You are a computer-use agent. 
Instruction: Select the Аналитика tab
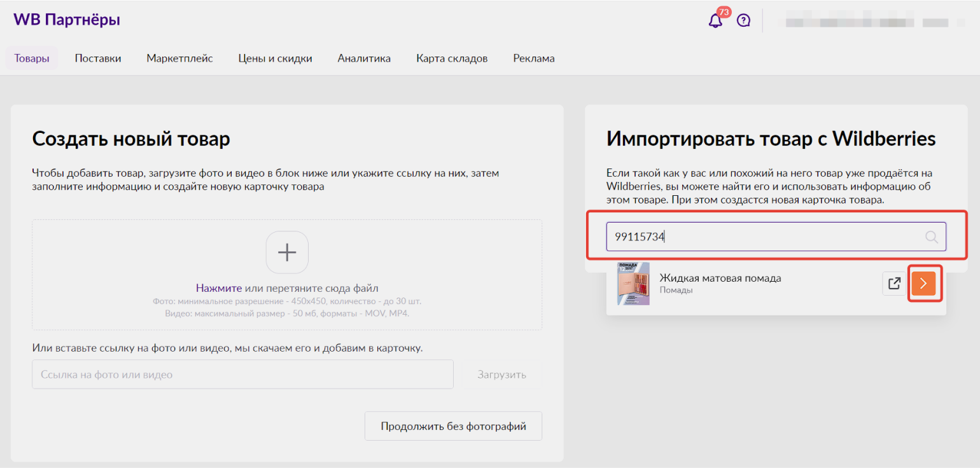(x=364, y=59)
